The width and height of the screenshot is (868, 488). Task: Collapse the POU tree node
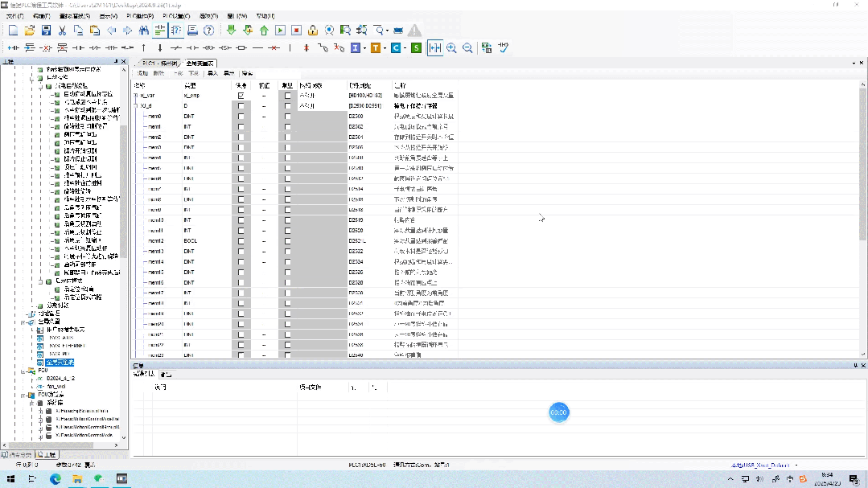click(23, 371)
